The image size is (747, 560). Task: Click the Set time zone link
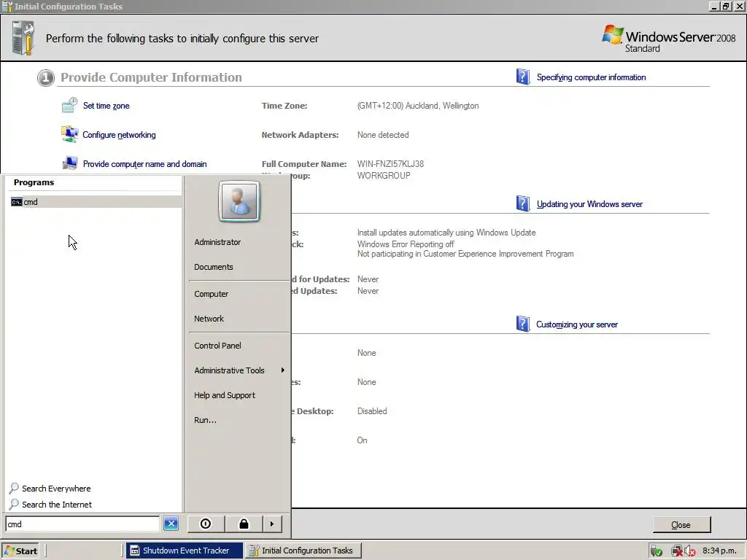point(107,106)
